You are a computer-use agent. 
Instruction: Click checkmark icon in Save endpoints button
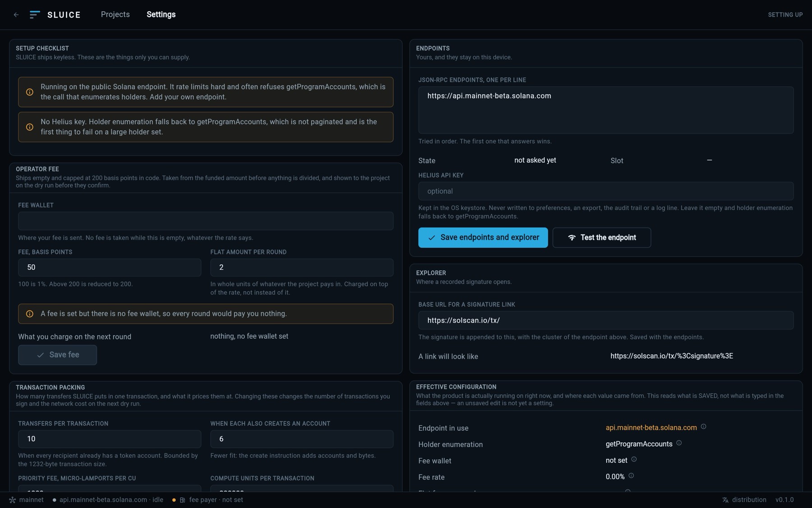click(x=432, y=238)
